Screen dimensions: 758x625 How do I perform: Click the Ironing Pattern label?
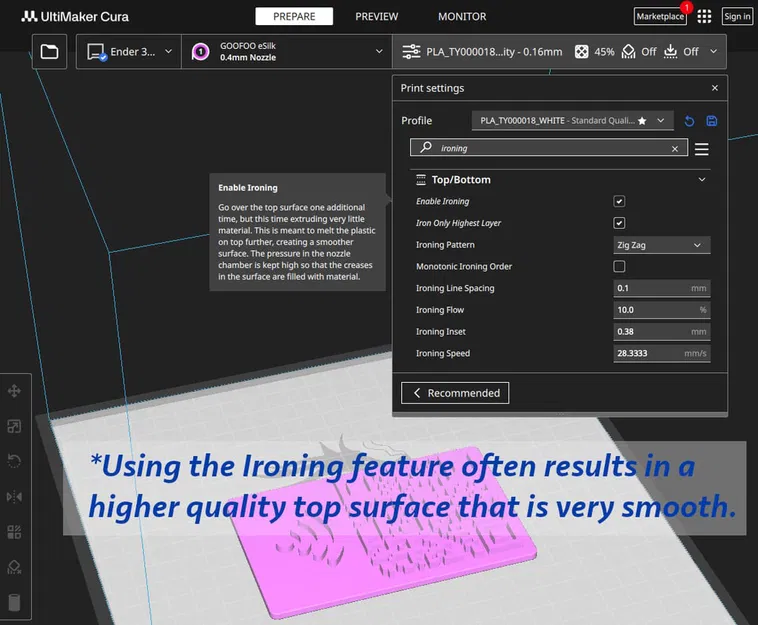pyautogui.click(x=445, y=245)
